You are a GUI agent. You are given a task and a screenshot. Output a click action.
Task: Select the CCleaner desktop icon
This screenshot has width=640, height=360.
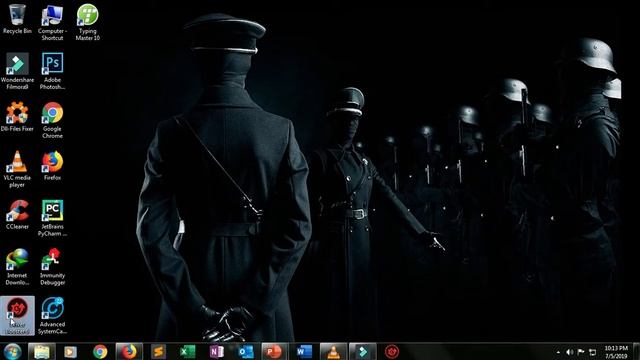[17, 215]
